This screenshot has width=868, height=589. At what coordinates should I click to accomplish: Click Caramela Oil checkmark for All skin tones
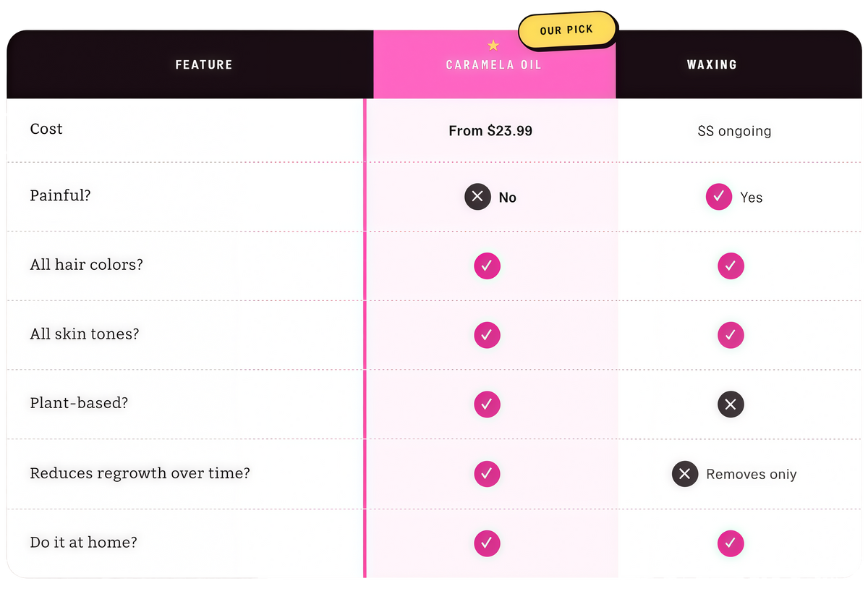pyautogui.click(x=487, y=335)
